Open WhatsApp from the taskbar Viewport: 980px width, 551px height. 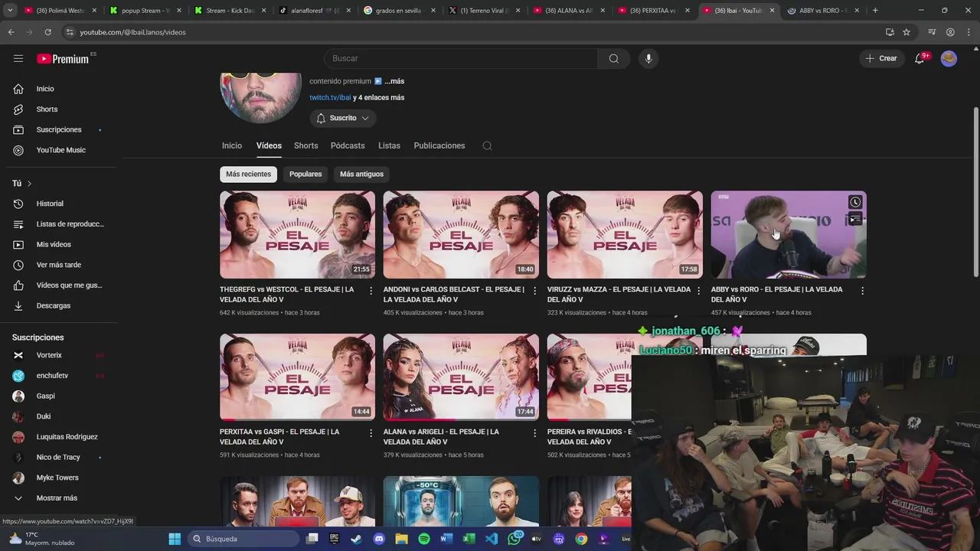(x=514, y=539)
